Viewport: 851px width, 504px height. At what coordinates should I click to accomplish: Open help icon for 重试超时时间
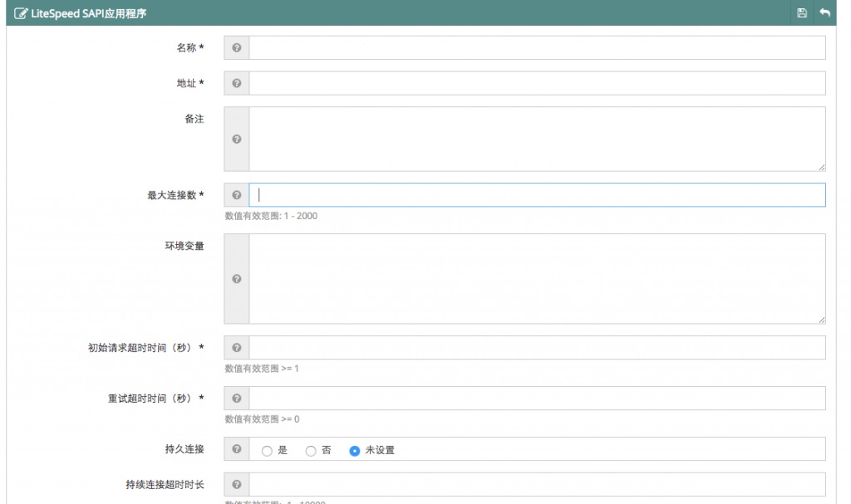237,399
